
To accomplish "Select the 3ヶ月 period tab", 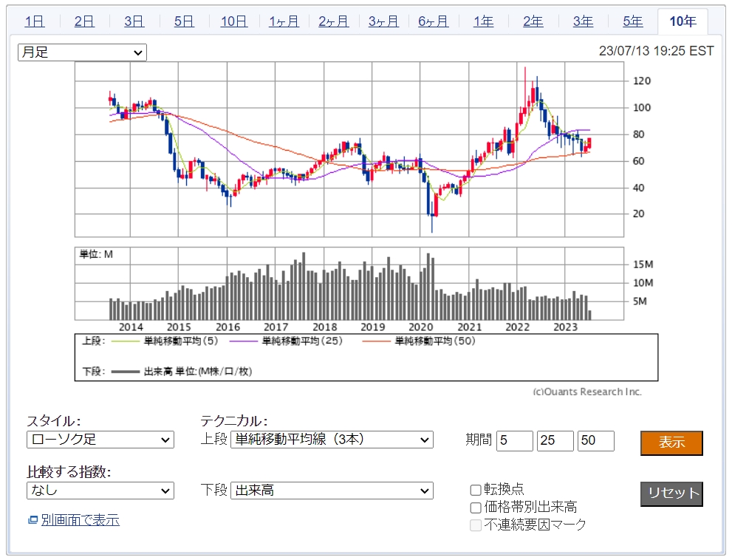I will pos(383,21).
